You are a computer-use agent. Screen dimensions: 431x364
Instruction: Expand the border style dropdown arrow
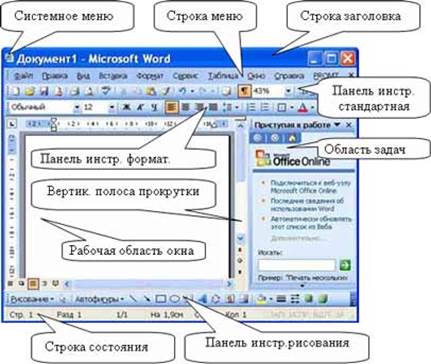(292, 108)
